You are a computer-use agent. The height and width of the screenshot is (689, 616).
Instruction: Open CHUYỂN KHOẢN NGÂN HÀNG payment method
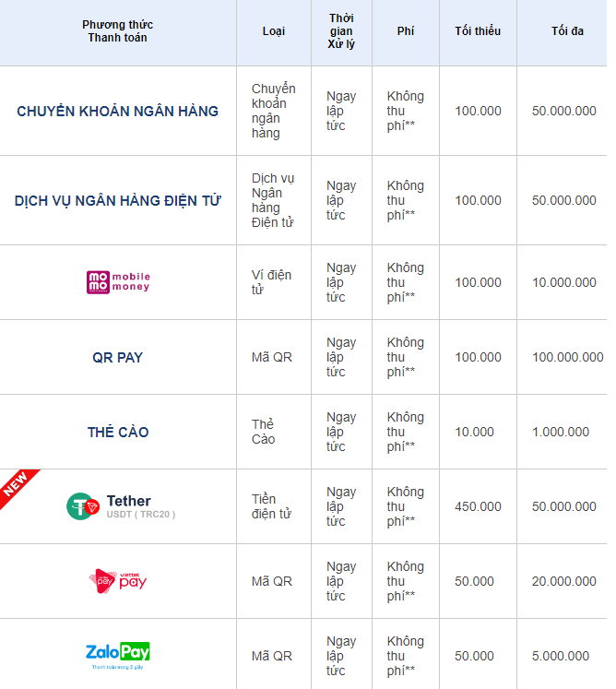point(117,111)
